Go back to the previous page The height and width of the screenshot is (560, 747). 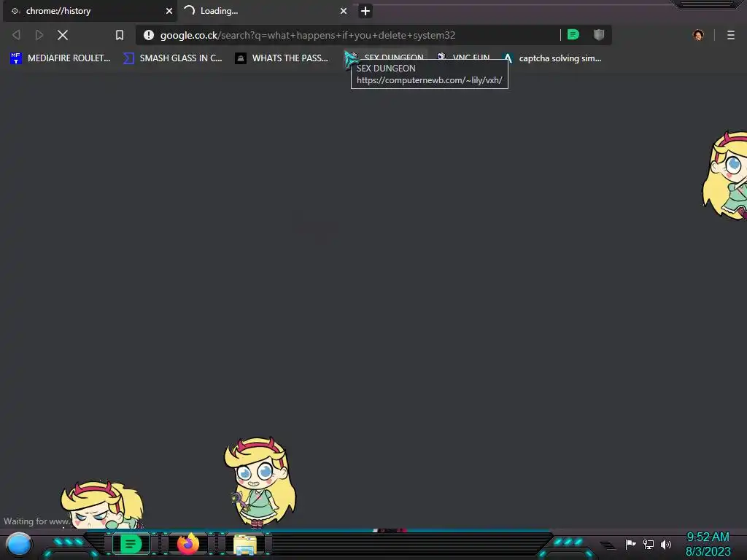coord(16,35)
